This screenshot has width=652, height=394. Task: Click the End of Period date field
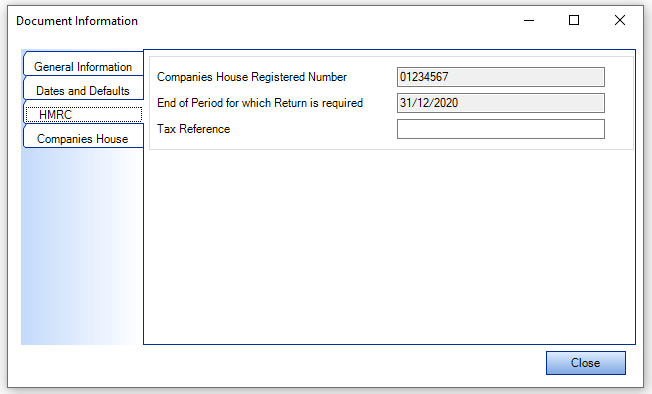[501, 103]
